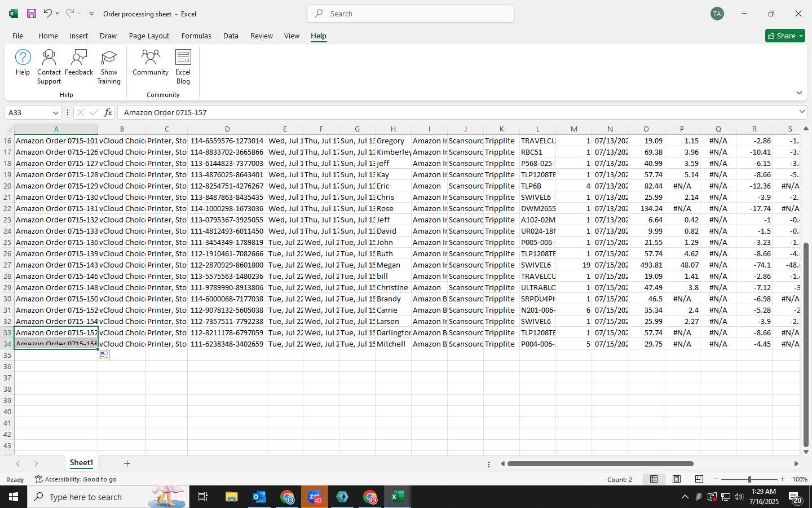The height and width of the screenshot is (508, 812).
Task: Open Contact Support in ribbon
Action: click(x=49, y=67)
